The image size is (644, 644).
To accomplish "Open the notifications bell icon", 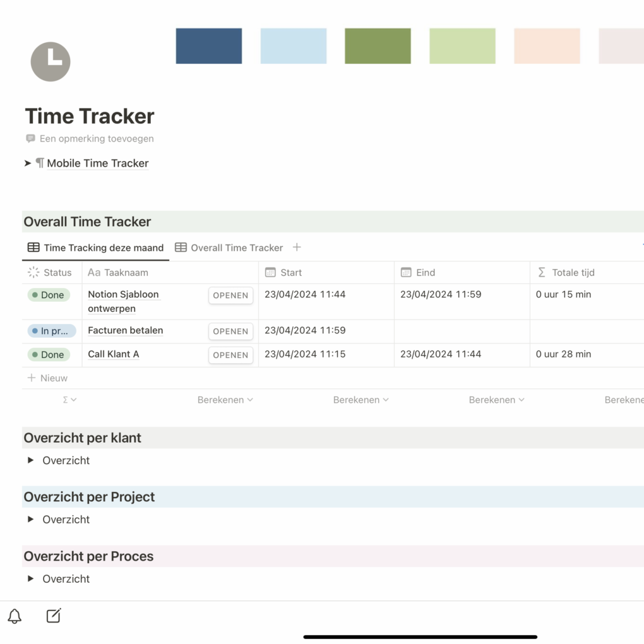I will (15, 616).
